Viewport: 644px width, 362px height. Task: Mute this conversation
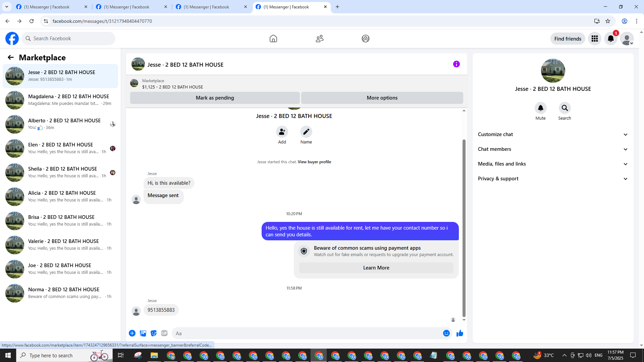(x=540, y=108)
